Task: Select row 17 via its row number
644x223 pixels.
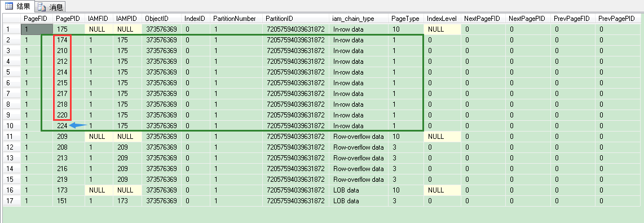Action: (11, 201)
